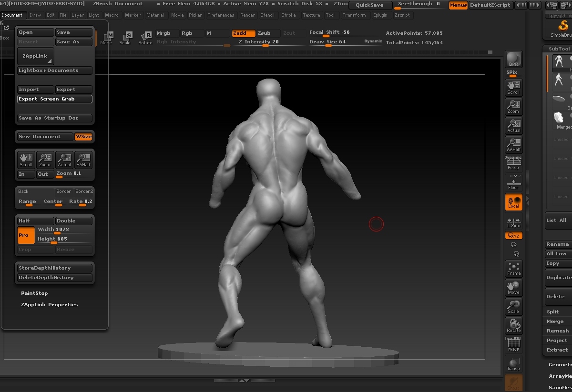This screenshot has height=392, width=572.
Task: Toggle Zsub mode
Action: point(268,33)
